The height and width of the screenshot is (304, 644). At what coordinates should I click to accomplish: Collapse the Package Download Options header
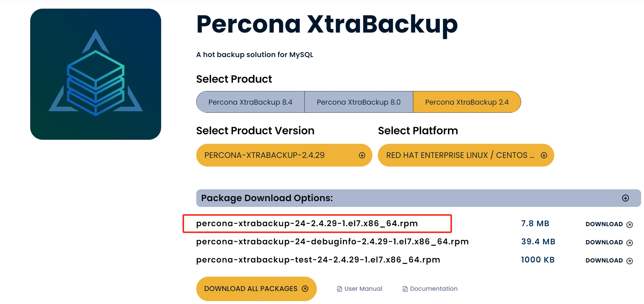418,198
